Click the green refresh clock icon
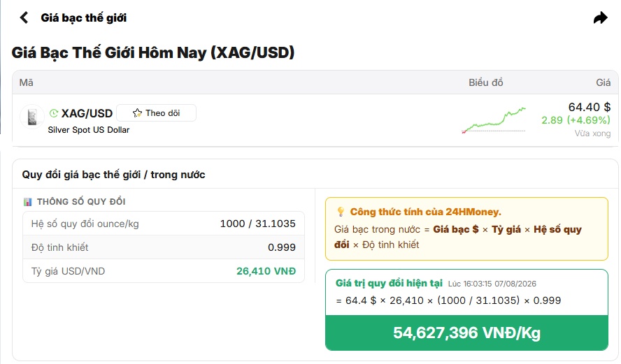 coord(53,114)
